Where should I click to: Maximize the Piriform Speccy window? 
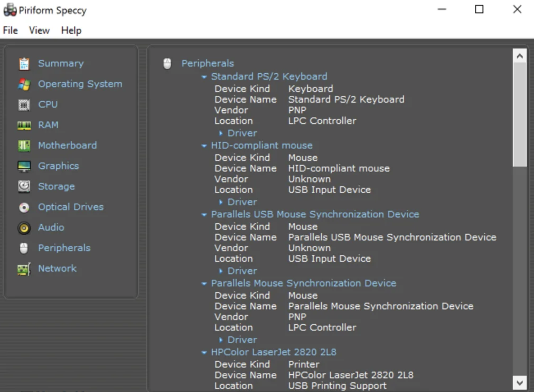tap(479, 9)
